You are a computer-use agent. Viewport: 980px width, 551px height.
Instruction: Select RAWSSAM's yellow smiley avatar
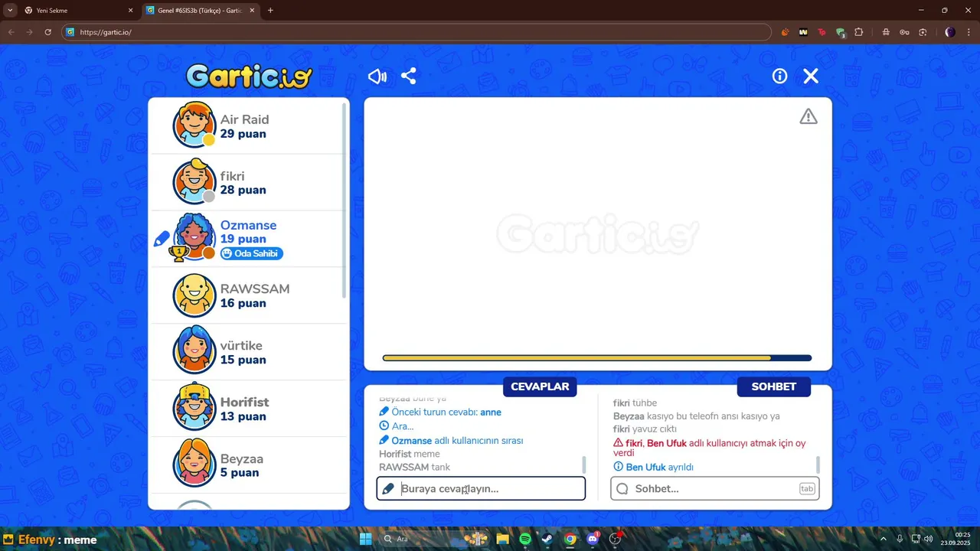tap(194, 295)
